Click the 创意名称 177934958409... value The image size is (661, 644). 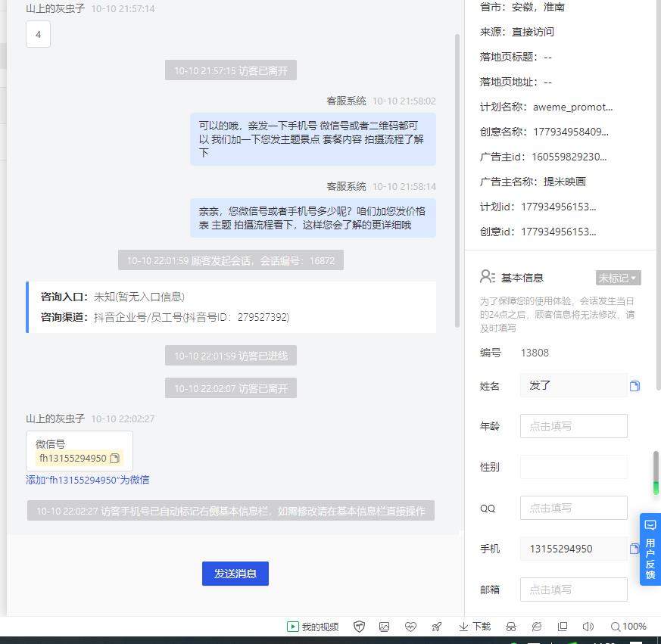click(x=571, y=132)
